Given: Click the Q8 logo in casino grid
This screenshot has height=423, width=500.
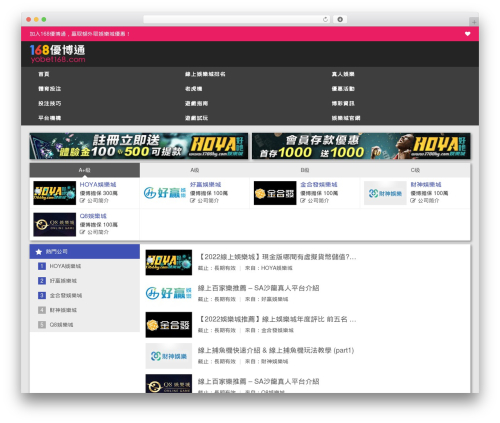Looking at the screenshot, I should (55, 225).
